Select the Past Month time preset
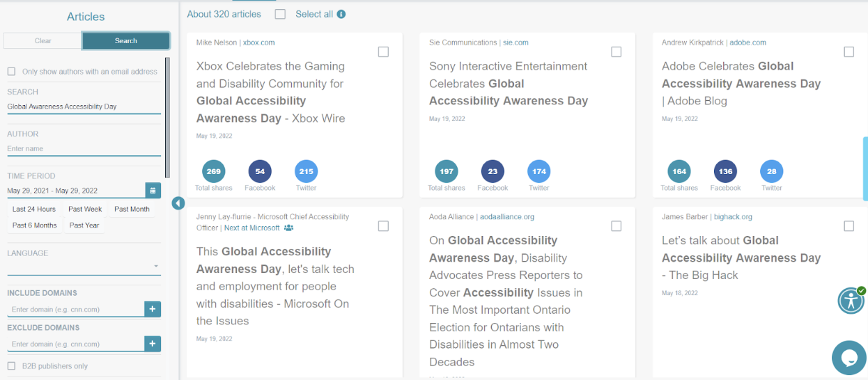The width and height of the screenshot is (868, 380). [x=132, y=209]
